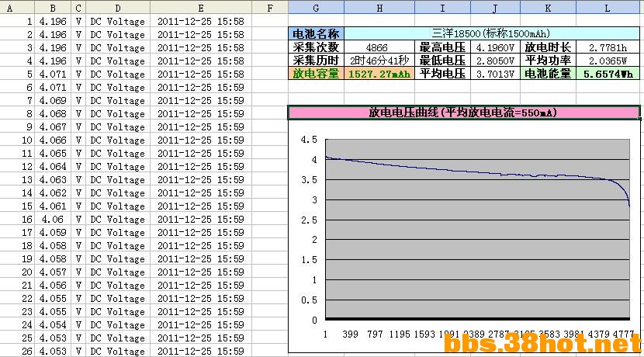
Task: Select the cell 2.8050V
Action: pos(495,61)
